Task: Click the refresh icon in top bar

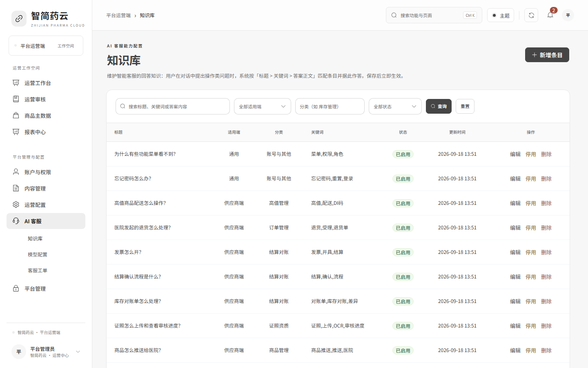Action: 531,15
